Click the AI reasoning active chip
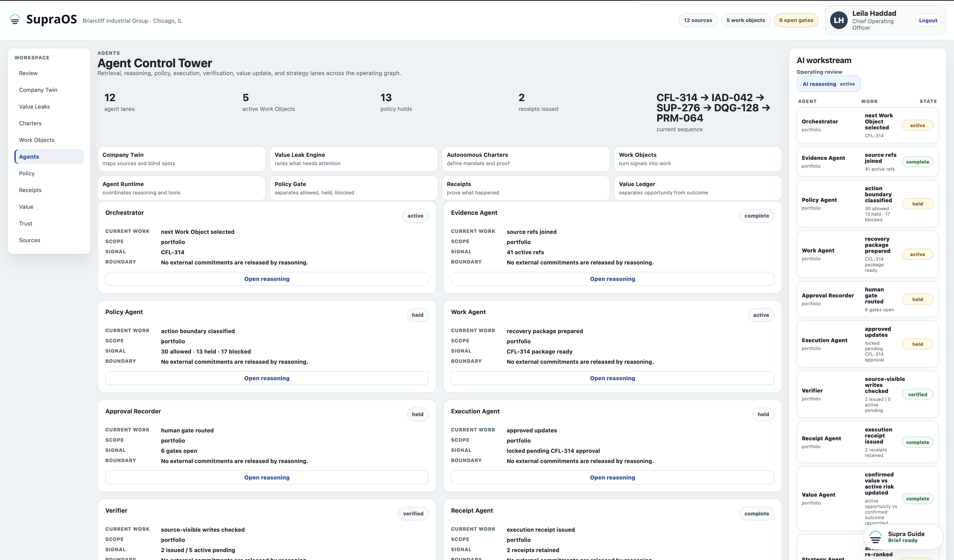Screen dimensions: 954x560 828,84
